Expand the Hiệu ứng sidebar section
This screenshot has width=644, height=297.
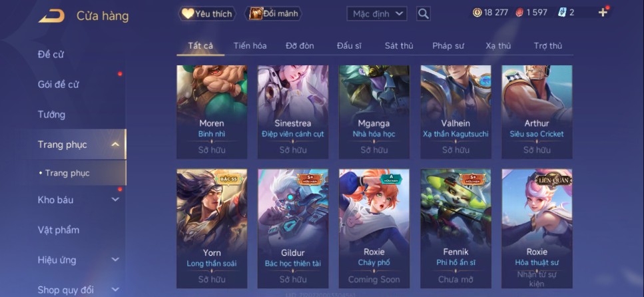115,260
